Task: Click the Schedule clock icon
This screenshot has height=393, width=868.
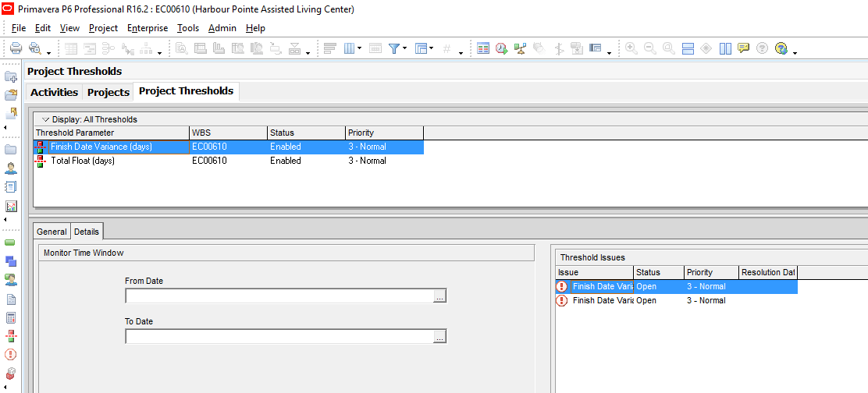Action: (x=501, y=48)
